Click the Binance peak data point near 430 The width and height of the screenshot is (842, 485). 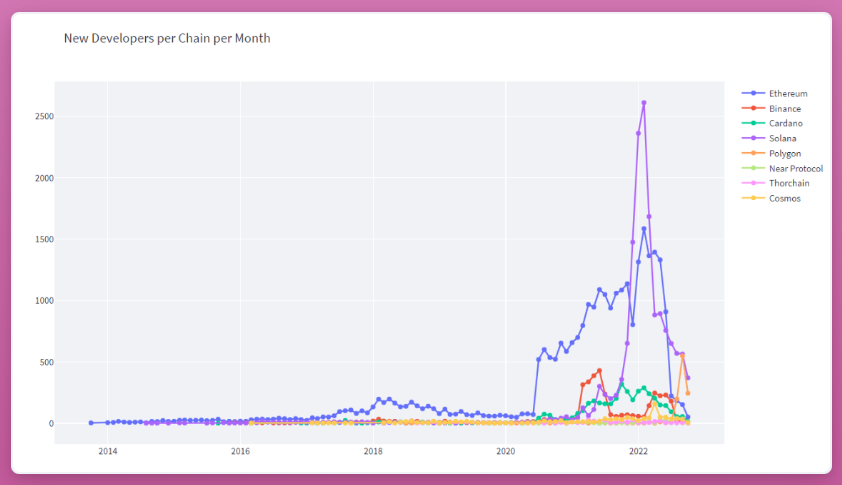(x=599, y=371)
